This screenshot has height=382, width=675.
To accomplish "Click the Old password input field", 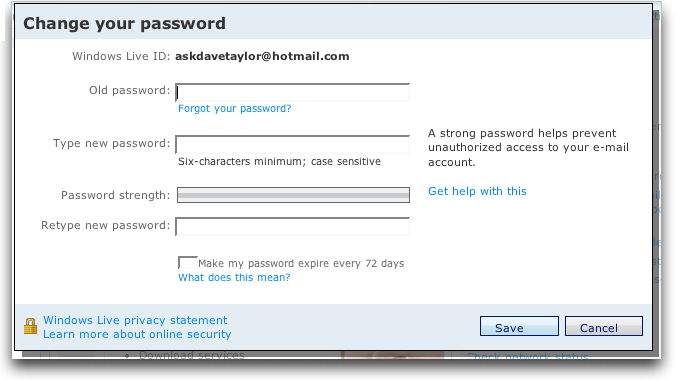I will click(x=293, y=93).
